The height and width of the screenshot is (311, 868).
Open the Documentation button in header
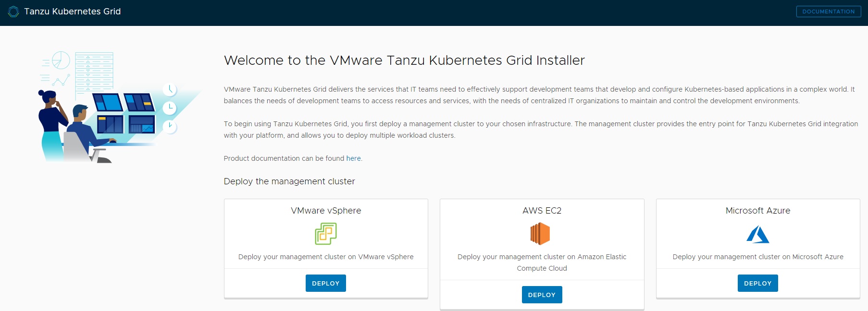(x=828, y=12)
